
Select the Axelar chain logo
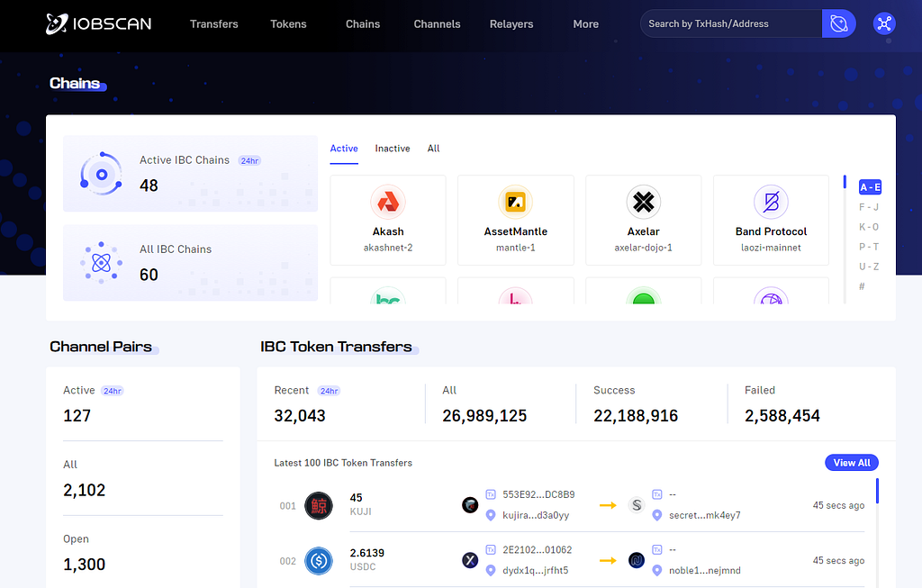[643, 202]
